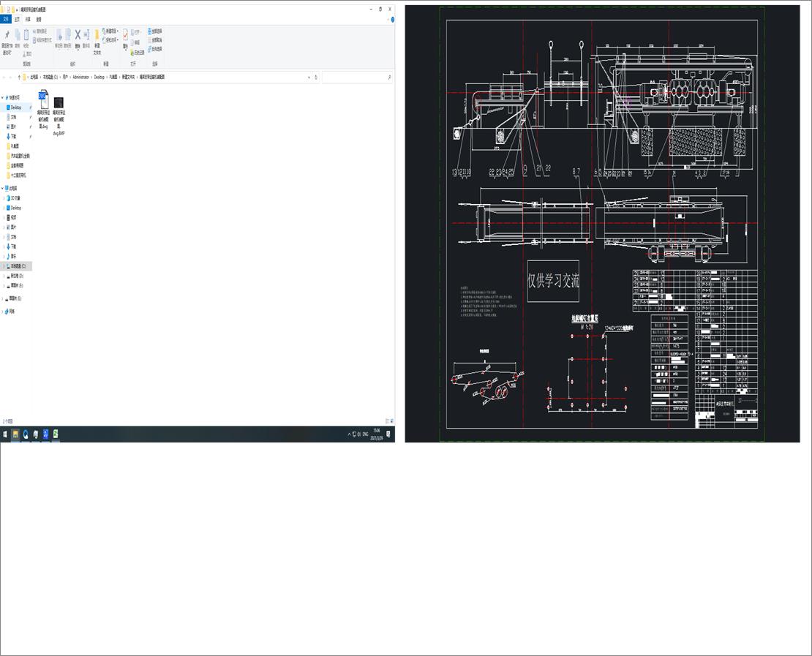
Task: Select pinned Desktop under Quick access
Action: (15, 108)
